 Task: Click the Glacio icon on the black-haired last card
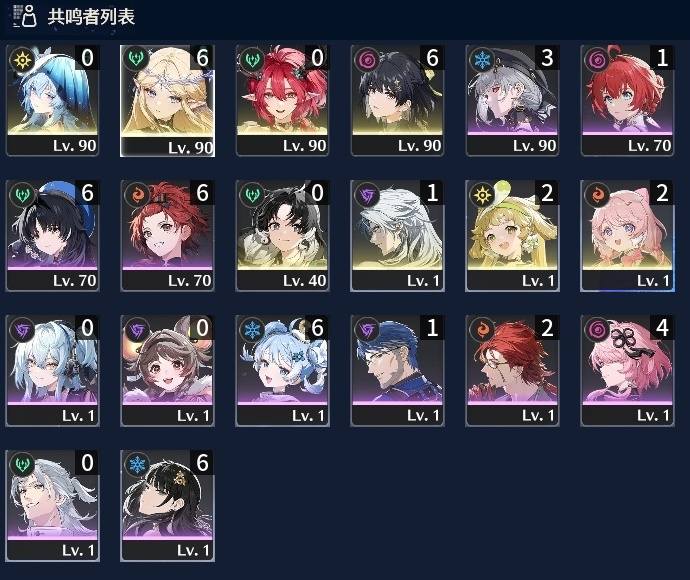pos(137,464)
